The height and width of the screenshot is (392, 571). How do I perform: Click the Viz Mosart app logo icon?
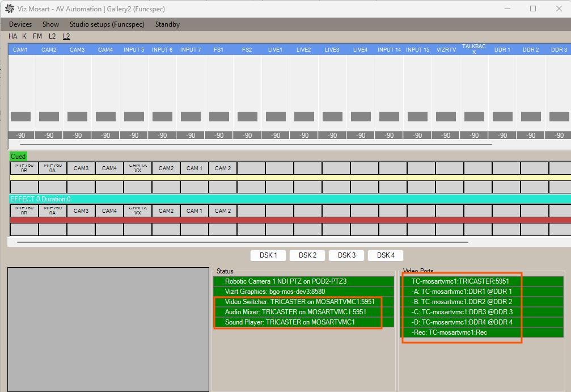click(10, 9)
